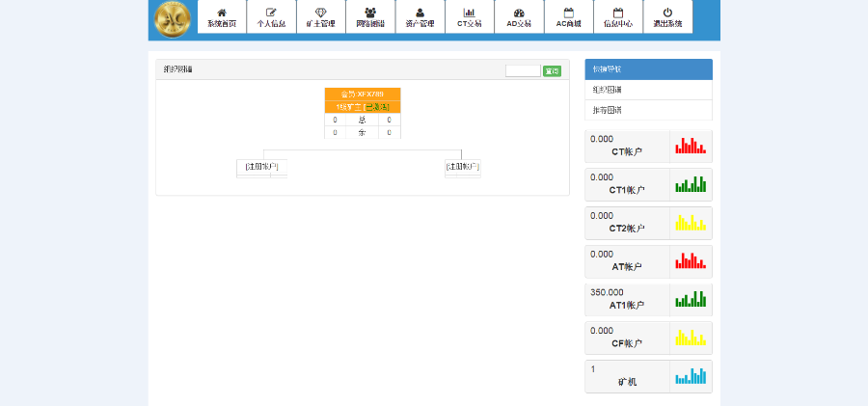Click the yellow bar chart beside CT2帐户
The image size is (868, 406).
pos(691,223)
